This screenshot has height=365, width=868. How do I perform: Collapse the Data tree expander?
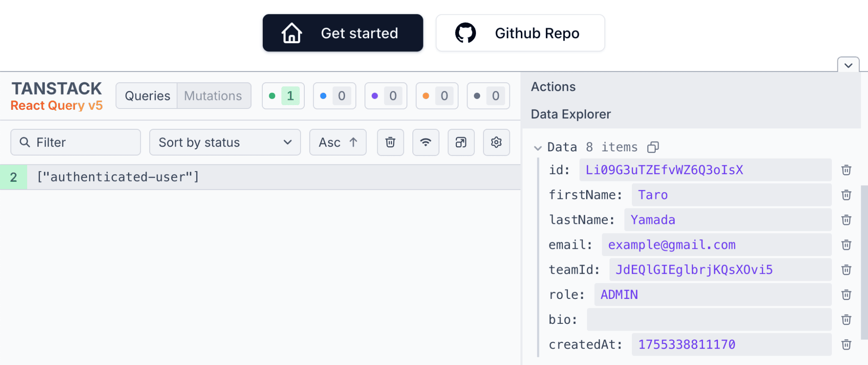click(x=538, y=148)
